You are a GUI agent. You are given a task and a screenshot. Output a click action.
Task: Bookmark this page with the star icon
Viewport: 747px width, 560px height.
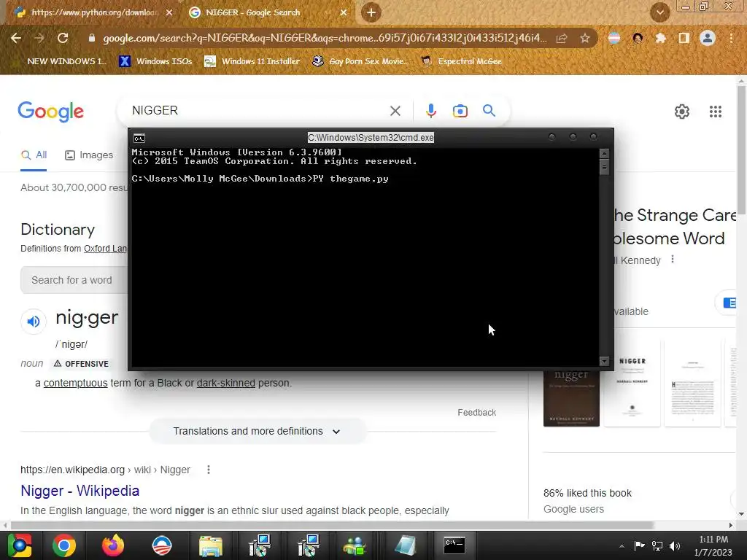pos(585,38)
